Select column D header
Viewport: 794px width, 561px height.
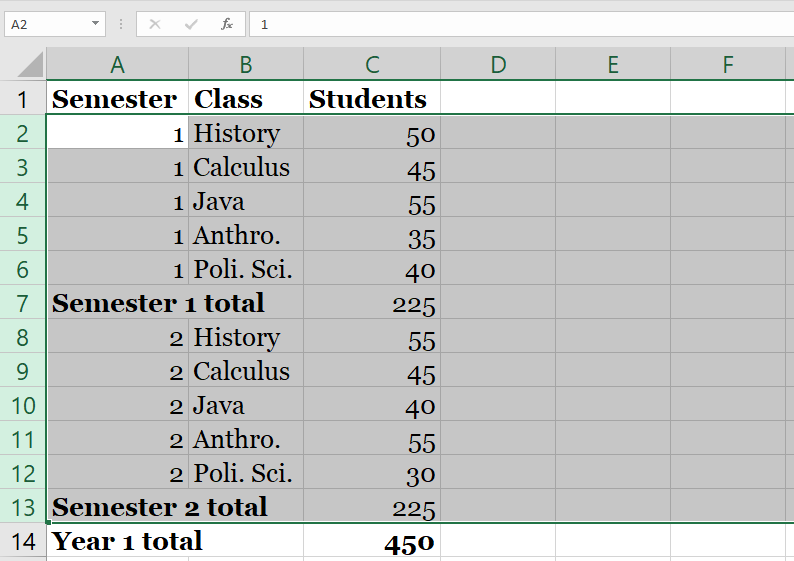498,64
